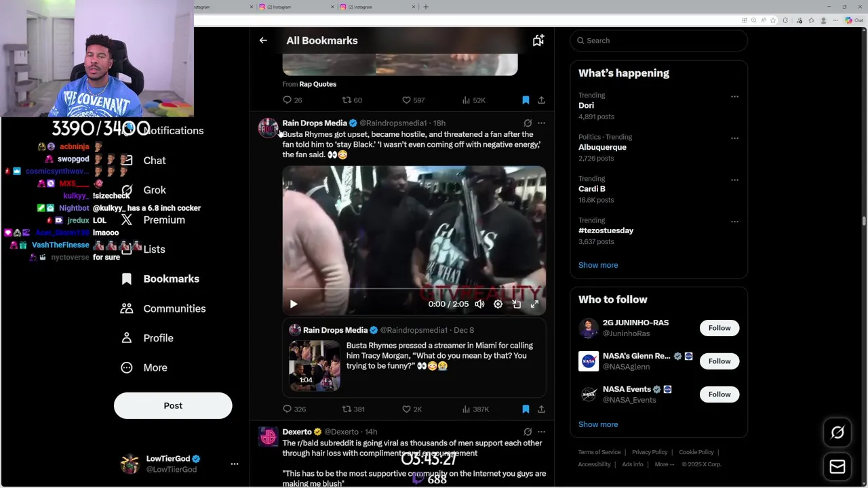The image size is (868, 488).
Task: Open Chat in the sidebar
Action: click(154, 161)
